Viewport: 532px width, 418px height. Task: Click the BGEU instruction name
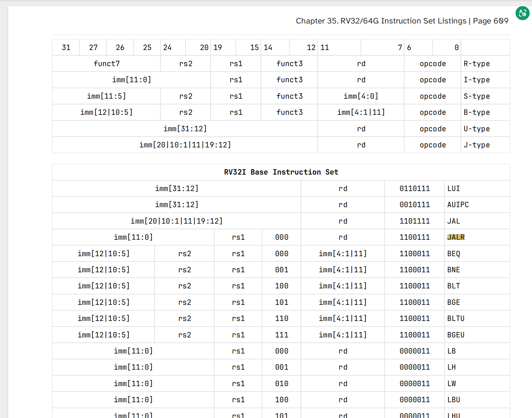[x=456, y=335]
